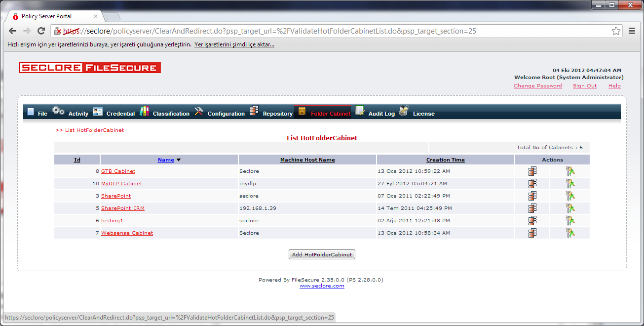This screenshot has height=326, width=644.
Task: Click the Add HotFolderCabinet button
Action: [x=322, y=255]
